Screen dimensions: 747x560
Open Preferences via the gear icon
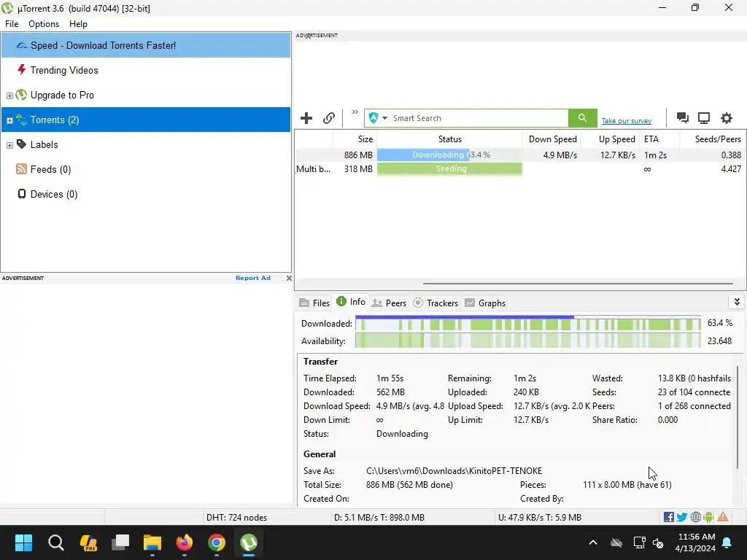pyautogui.click(x=726, y=118)
